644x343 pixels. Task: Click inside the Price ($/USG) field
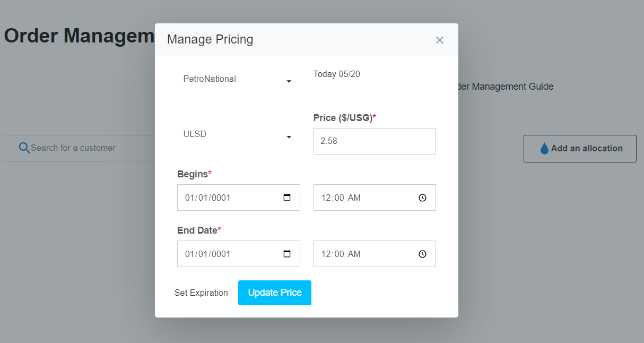375,141
